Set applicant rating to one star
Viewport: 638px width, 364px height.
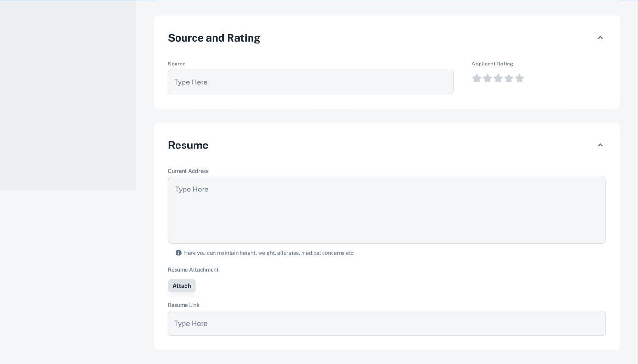[x=477, y=79]
